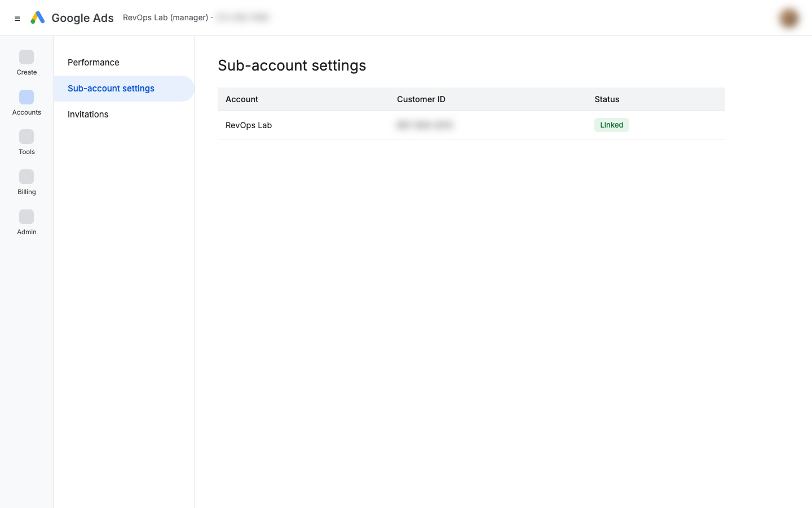Click the Account column header

click(x=242, y=99)
